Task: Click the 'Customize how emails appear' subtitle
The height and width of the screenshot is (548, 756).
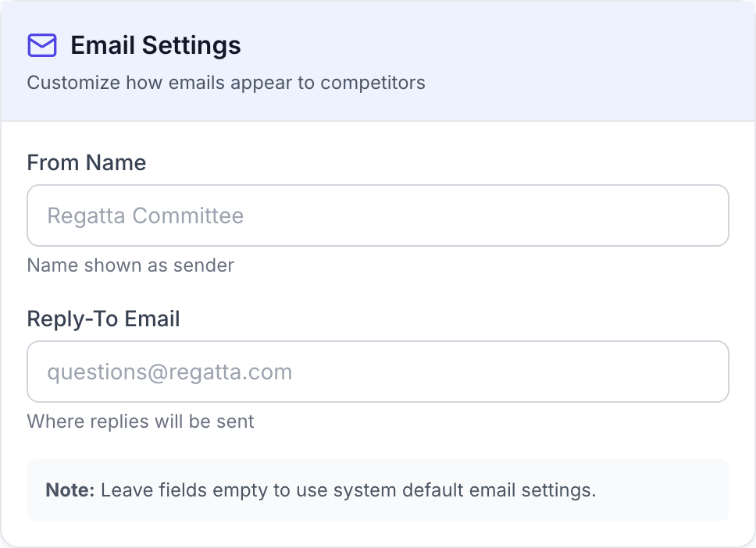Action: pyautogui.click(x=226, y=83)
